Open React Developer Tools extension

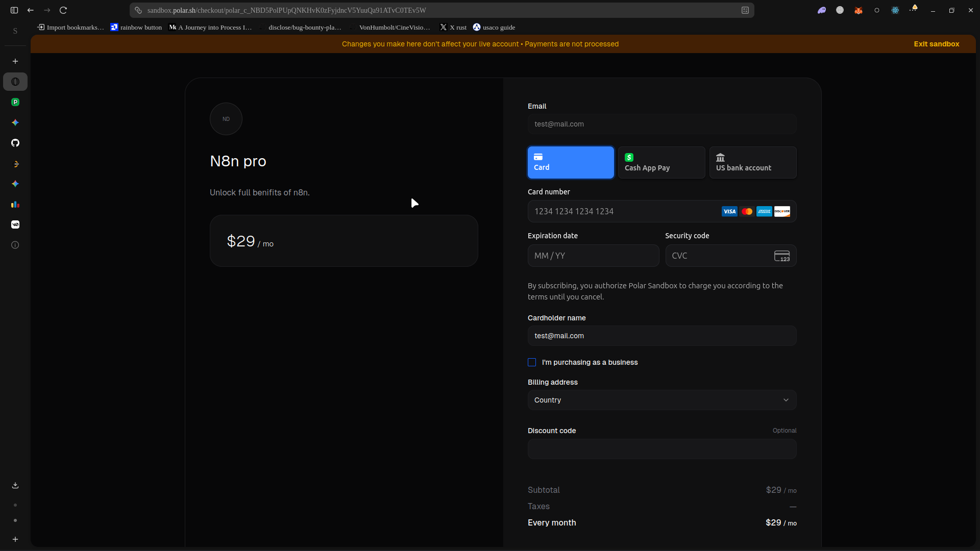[x=895, y=10]
